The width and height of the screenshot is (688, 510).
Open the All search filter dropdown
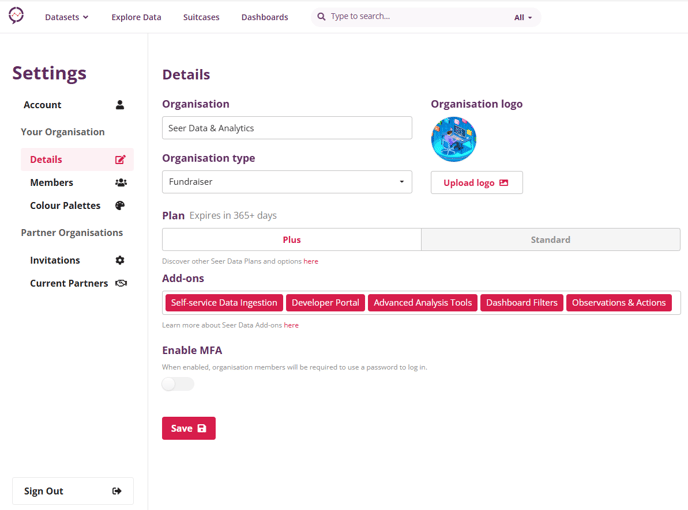[x=523, y=18]
